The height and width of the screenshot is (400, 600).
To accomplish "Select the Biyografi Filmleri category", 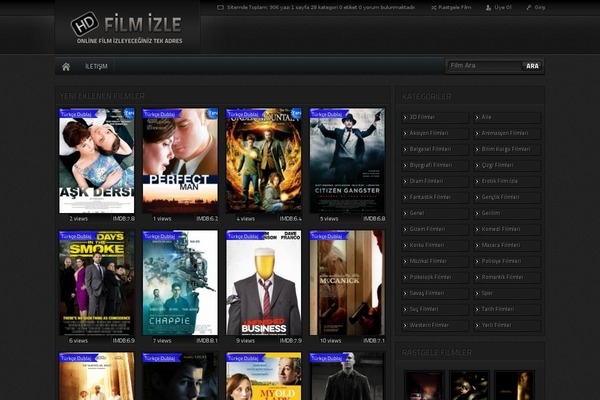I will pyautogui.click(x=435, y=165).
